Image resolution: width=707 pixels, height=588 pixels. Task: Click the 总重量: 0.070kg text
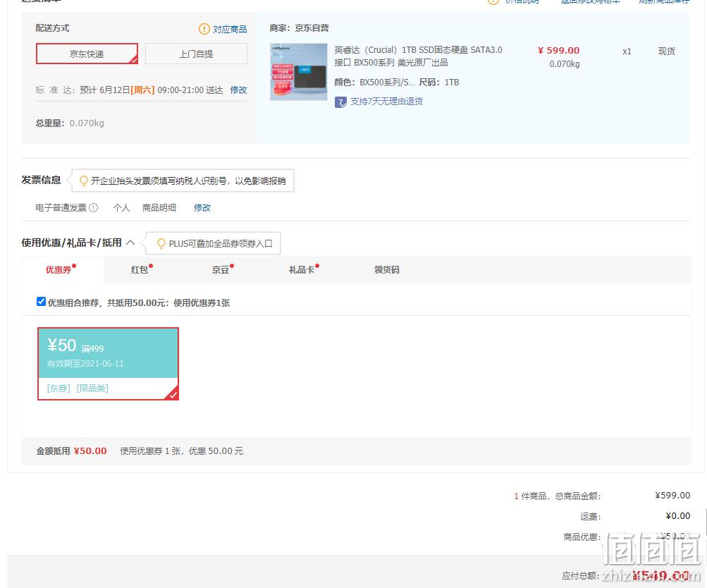70,123
